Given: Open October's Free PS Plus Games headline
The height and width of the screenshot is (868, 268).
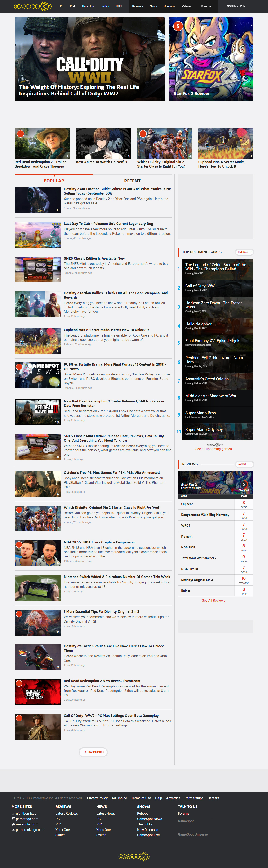Looking at the screenshot, I should (x=112, y=473).
